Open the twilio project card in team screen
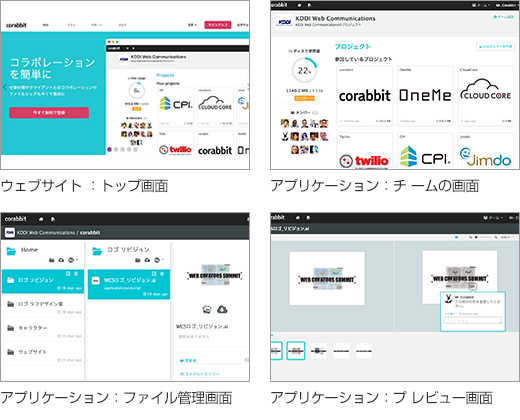The width and height of the screenshot is (520, 420). coord(365,151)
